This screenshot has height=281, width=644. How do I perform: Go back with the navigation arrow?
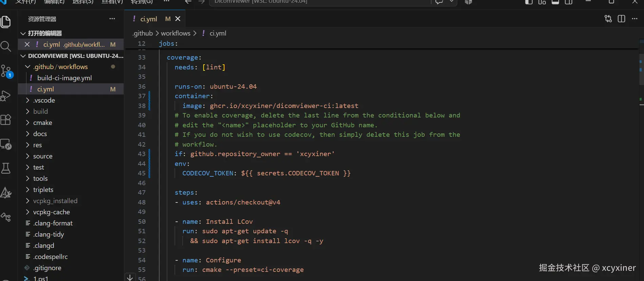coord(188,2)
